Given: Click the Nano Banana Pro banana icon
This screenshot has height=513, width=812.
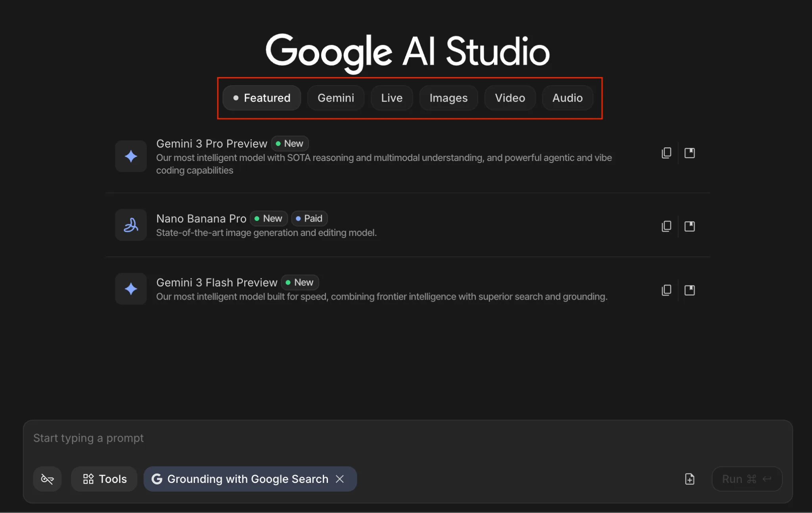Looking at the screenshot, I should point(131,225).
